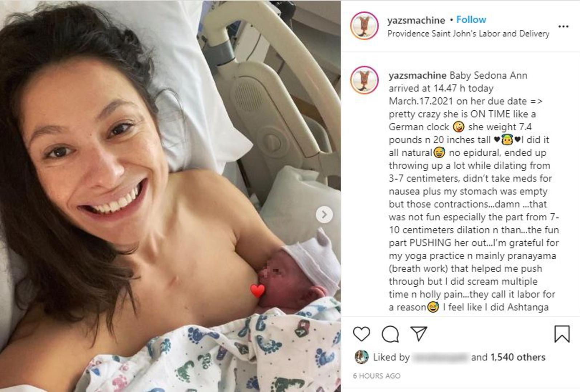The height and width of the screenshot is (392, 580).
Task: Open the yazsmachine profile avatar in header
Action: [x=364, y=26]
